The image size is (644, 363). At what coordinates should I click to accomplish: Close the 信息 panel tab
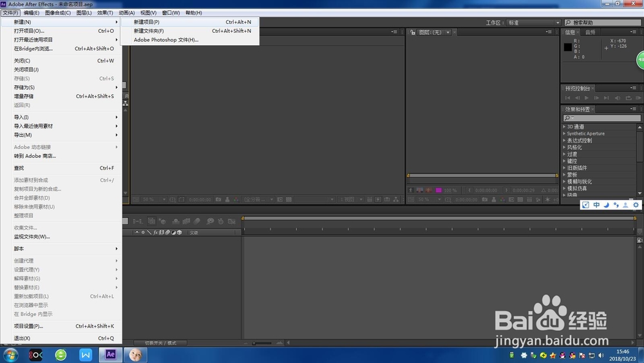click(x=578, y=32)
